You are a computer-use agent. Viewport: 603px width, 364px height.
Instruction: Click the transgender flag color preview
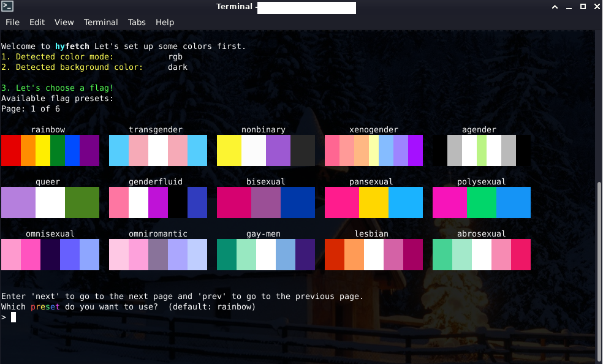tap(158, 151)
